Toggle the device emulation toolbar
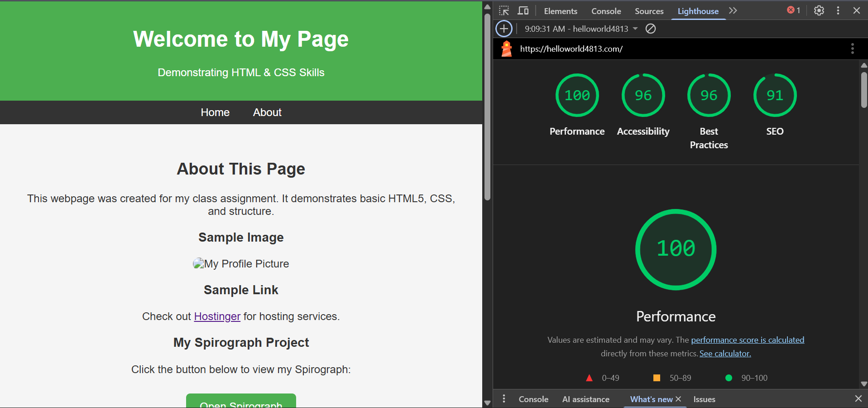Viewport: 868px width, 408px height. point(523,10)
